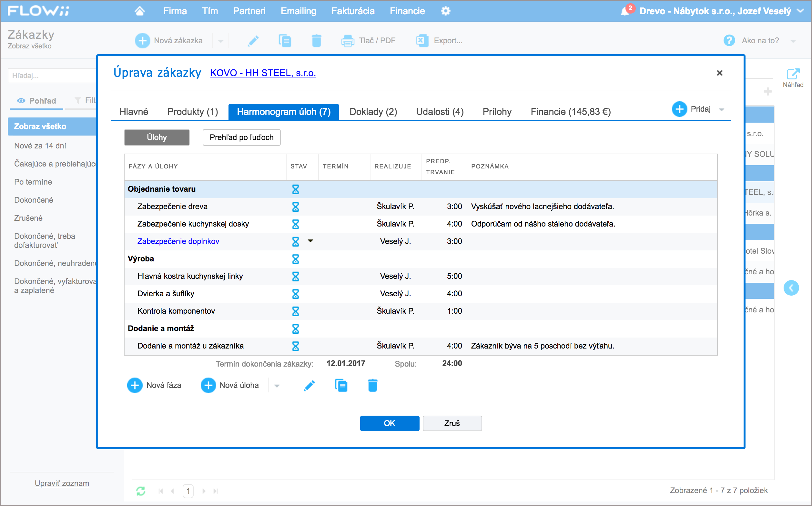Switch to the Produkty (1) tab
This screenshot has width=812, height=506.
192,112
